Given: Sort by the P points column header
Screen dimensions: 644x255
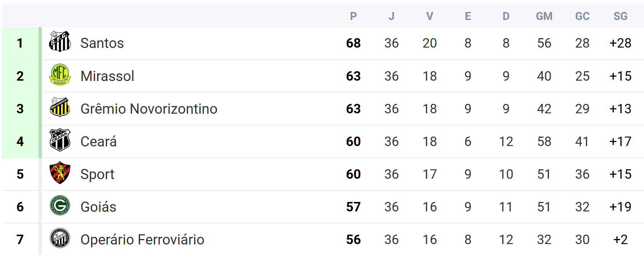Looking at the screenshot, I should [x=353, y=16].
